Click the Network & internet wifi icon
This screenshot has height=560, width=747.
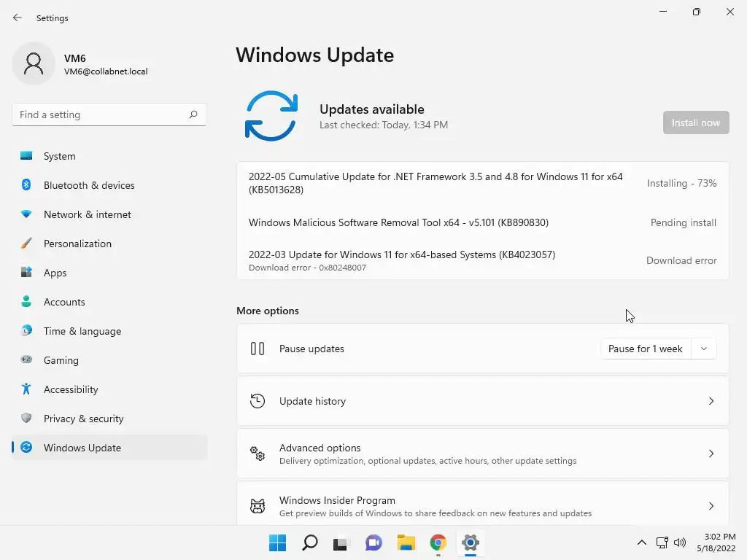[26, 214]
